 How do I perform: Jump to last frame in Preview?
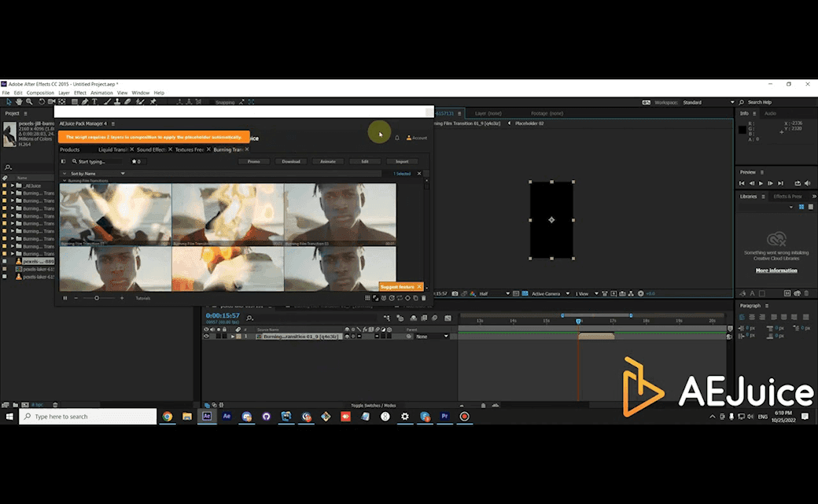coord(780,183)
